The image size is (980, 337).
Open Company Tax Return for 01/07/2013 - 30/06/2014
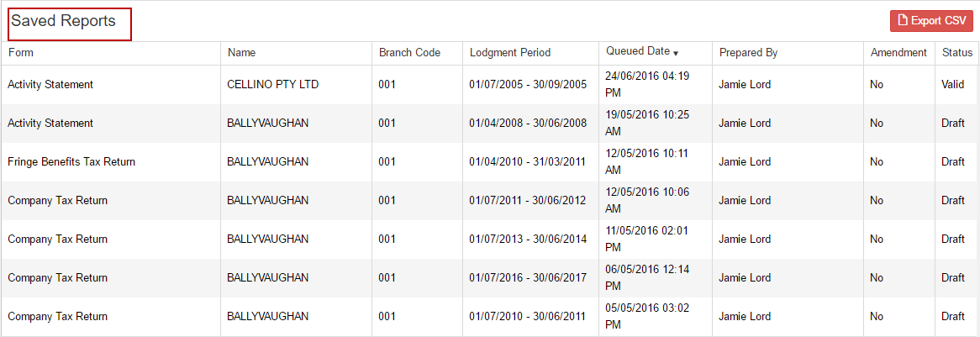click(x=490, y=240)
